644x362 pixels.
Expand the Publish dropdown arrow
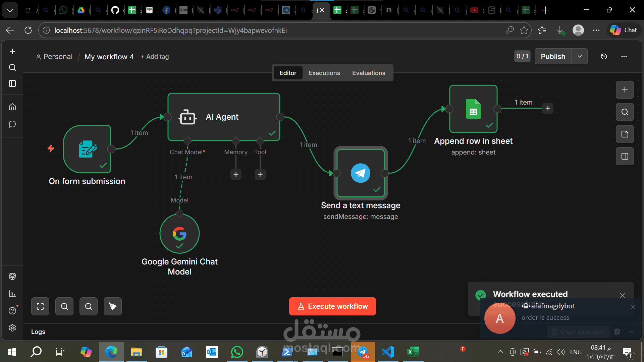point(580,56)
